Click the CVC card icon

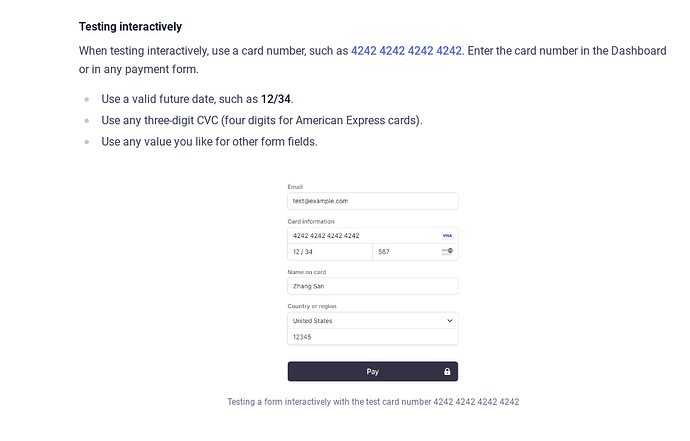tap(448, 252)
